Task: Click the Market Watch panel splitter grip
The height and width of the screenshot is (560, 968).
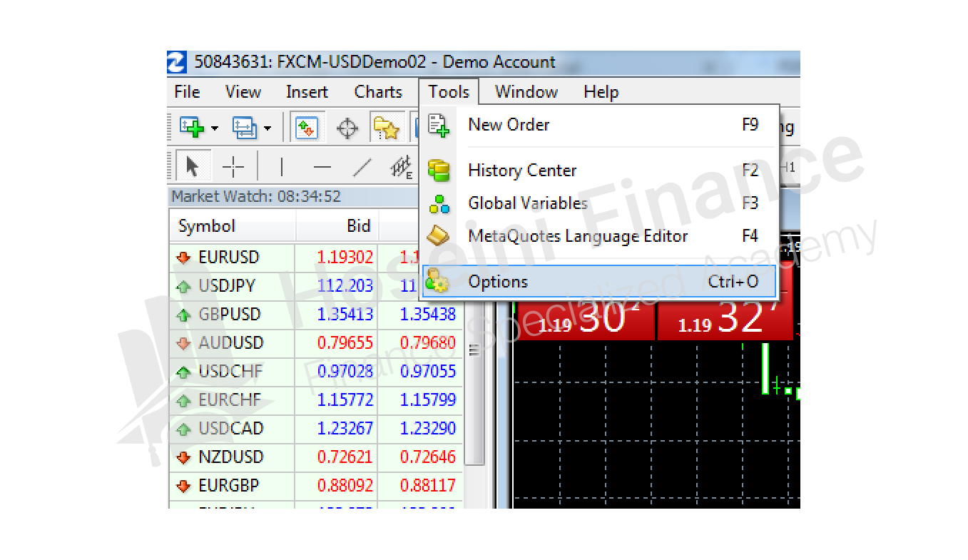Action: click(474, 350)
